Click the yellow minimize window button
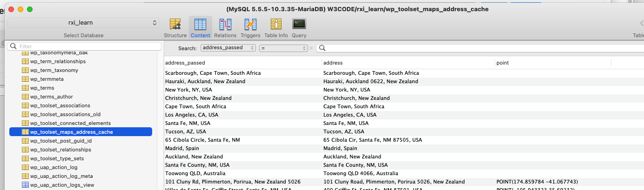This screenshot has height=190, width=644. tap(20, 9)
